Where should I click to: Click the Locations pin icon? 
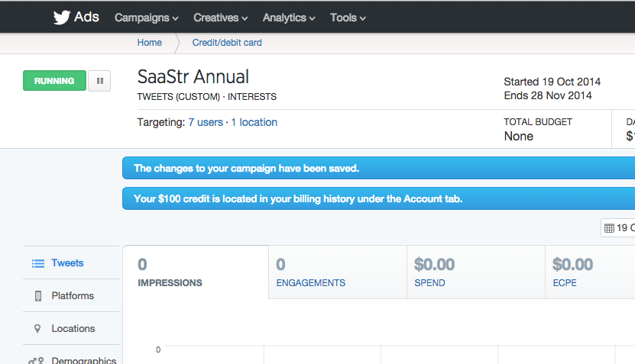click(x=37, y=328)
